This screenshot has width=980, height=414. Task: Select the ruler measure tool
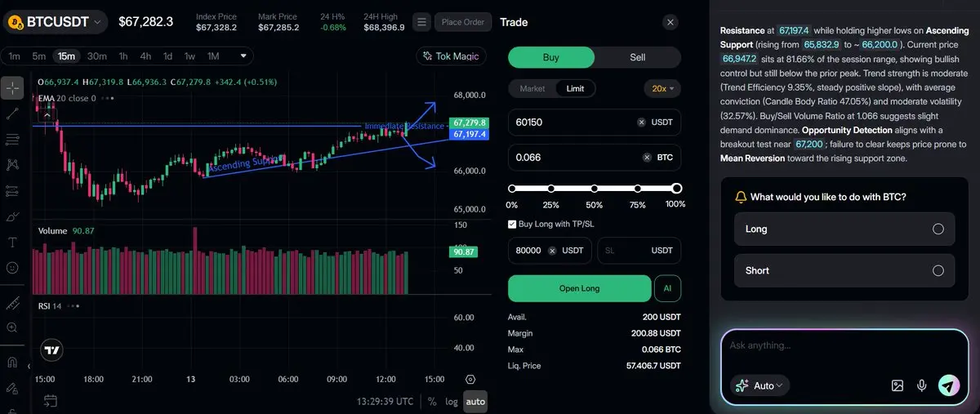click(x=12, y=303)
